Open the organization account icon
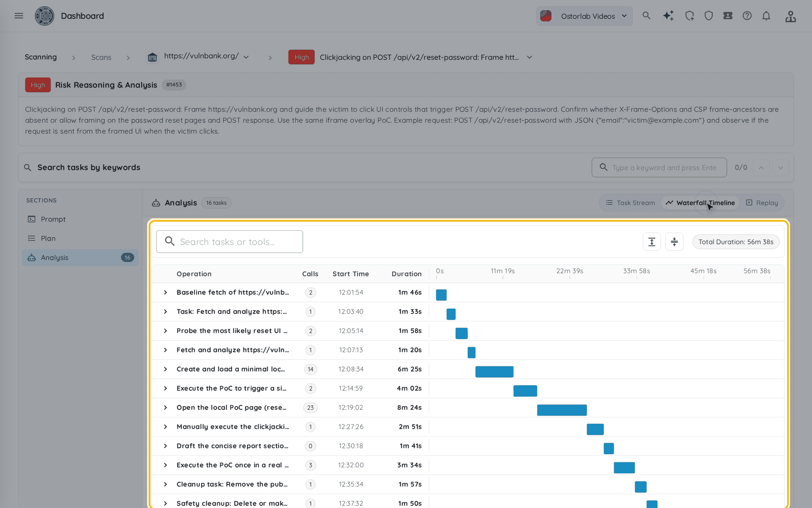This screenshot has width=812, height=508. [790, 16]
